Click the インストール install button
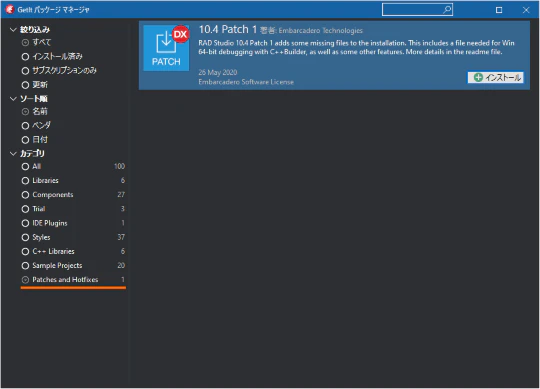Image resolution: width=540 pixels, height=389 pixels. (496, 77)
